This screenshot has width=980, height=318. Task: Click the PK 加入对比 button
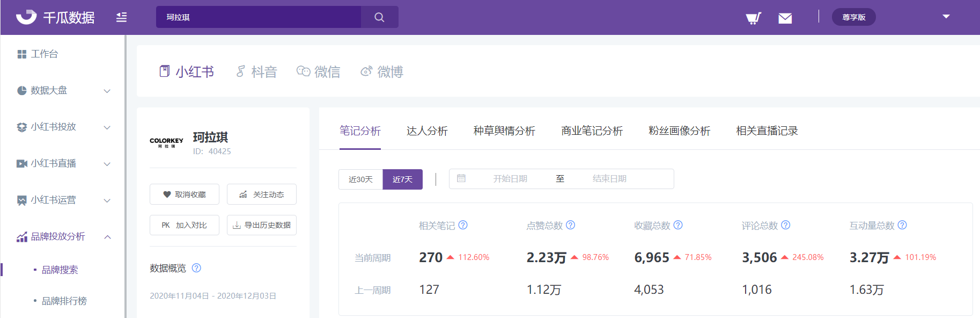click(x=185, y=225)
